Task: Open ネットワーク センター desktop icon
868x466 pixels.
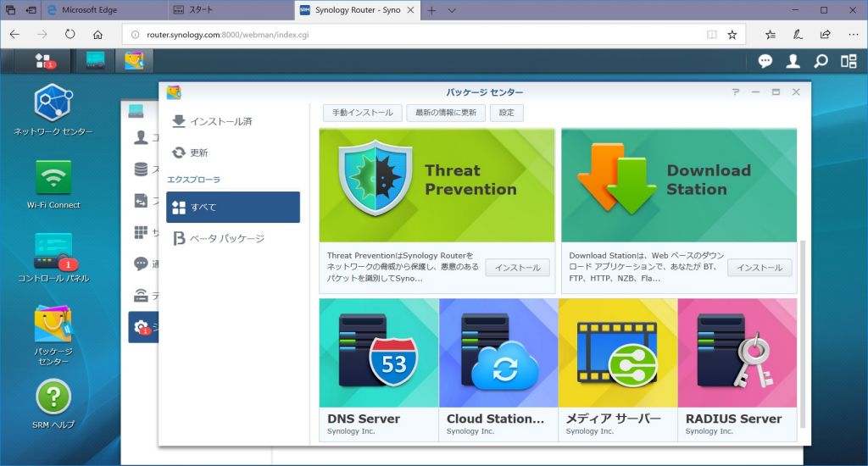Action: tap(53, 109)
